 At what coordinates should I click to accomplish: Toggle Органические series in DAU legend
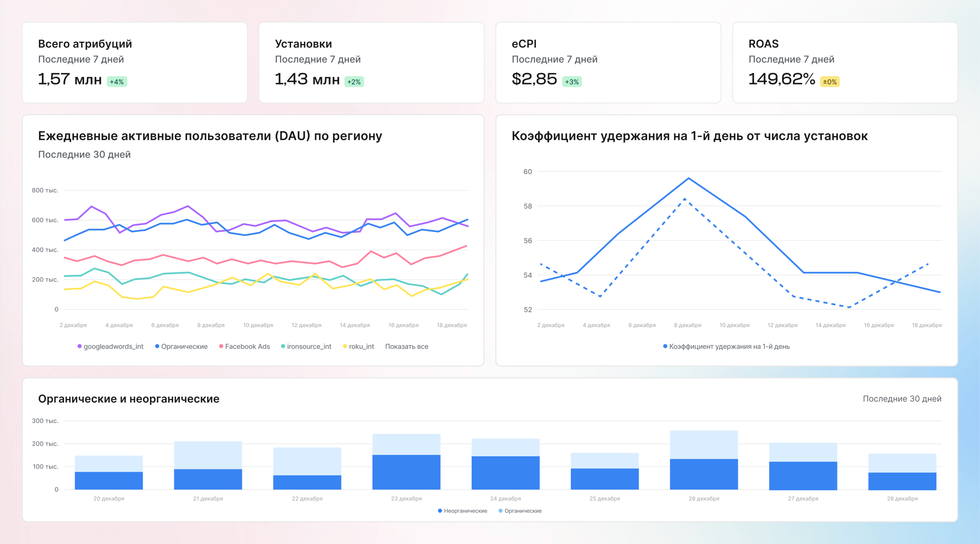pos(184,346)
